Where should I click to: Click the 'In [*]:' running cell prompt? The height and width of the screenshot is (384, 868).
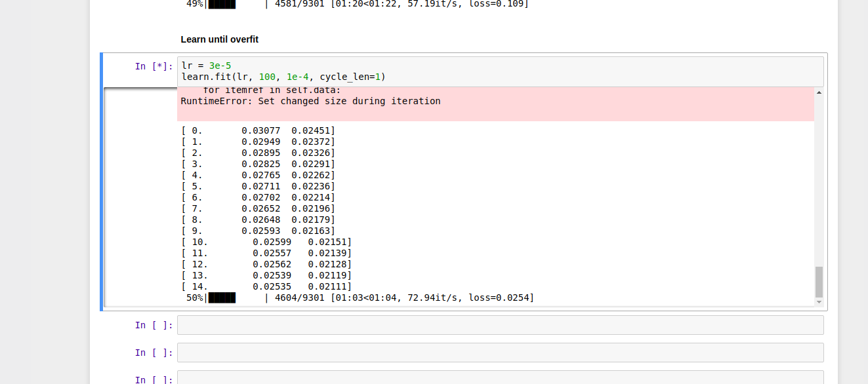pyautogui.click(x=154, y=66)
